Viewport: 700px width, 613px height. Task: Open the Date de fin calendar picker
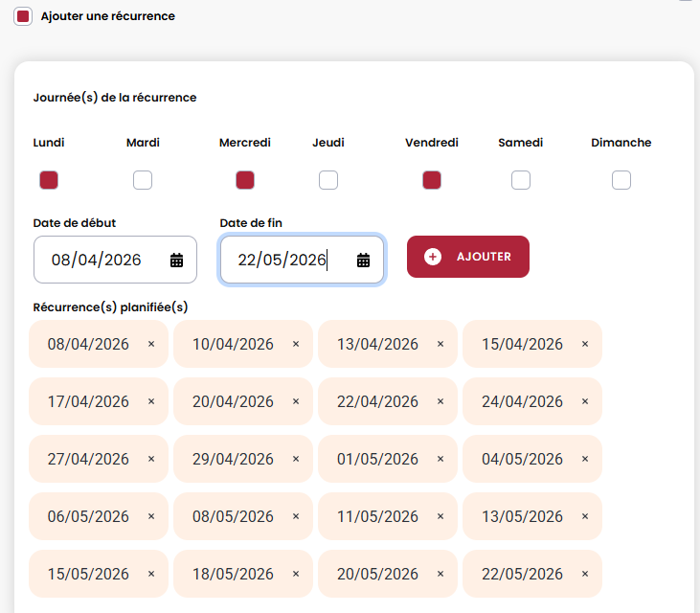(363, 260)
